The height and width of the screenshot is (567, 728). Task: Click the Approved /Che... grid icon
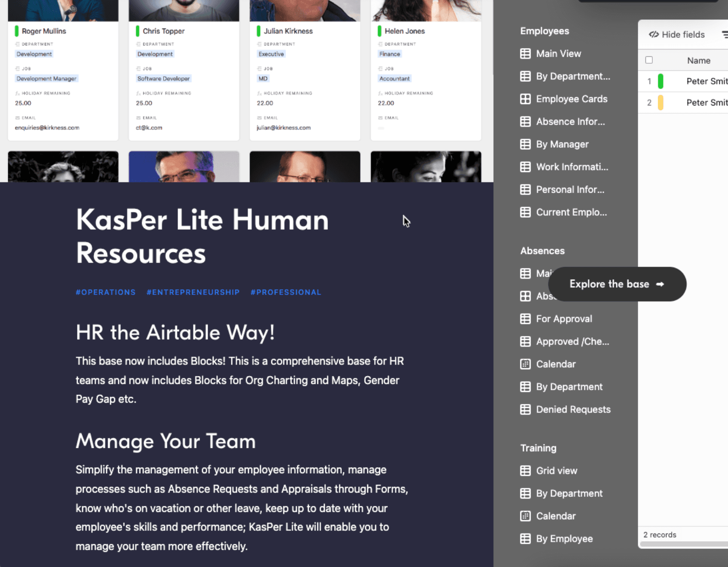point(525,342)
